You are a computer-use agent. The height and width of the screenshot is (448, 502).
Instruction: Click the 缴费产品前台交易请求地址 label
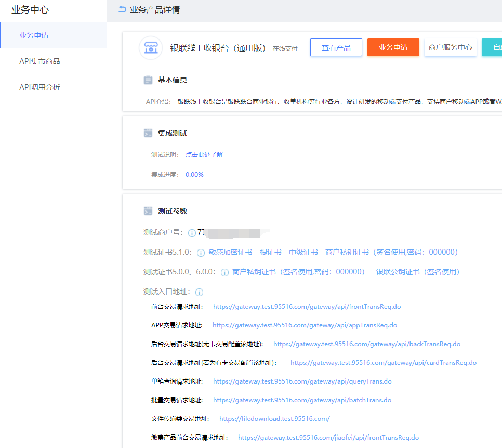[189, 438]
